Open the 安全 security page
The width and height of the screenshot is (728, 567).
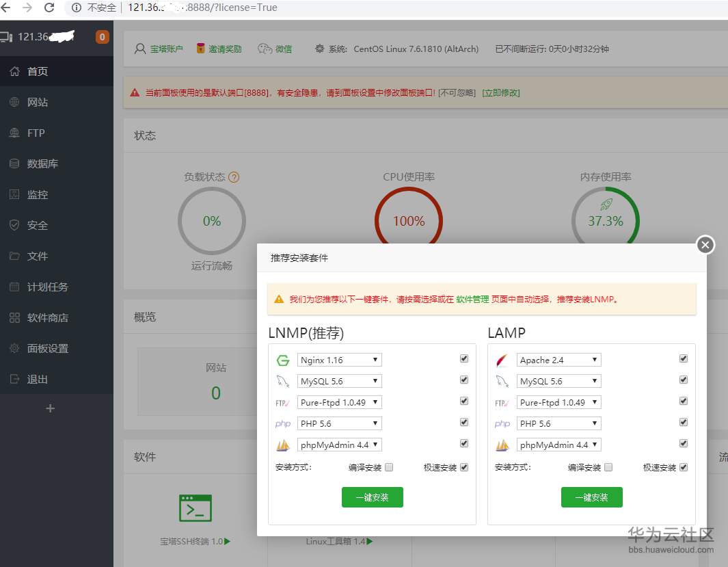click(57, 225)
